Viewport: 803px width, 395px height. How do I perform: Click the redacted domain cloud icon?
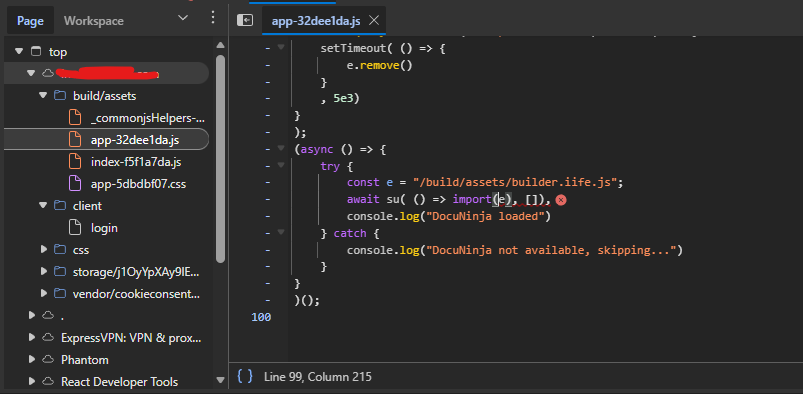click(x=48, y=73)
